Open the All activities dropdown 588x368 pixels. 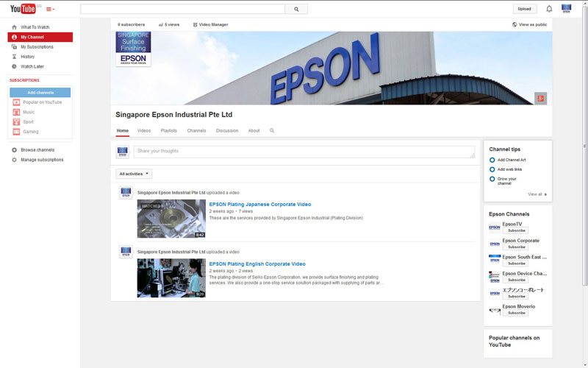point(134,174)
